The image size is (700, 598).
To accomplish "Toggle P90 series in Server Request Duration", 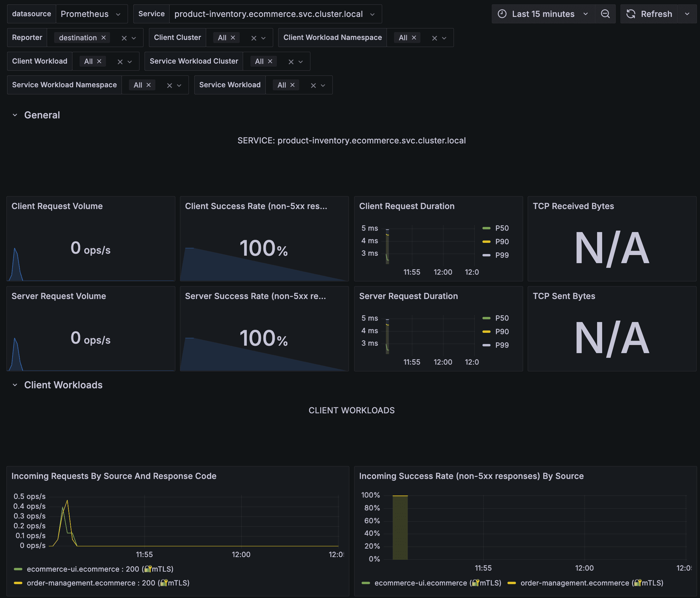I will (x=502, y=331).
